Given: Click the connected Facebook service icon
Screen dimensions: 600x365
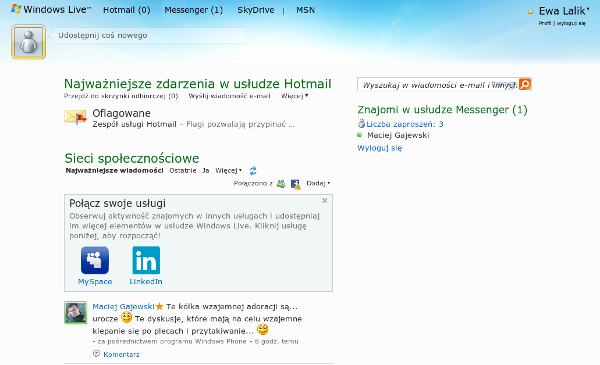Looking at the screenshot, I should click(x=295, y=184).
